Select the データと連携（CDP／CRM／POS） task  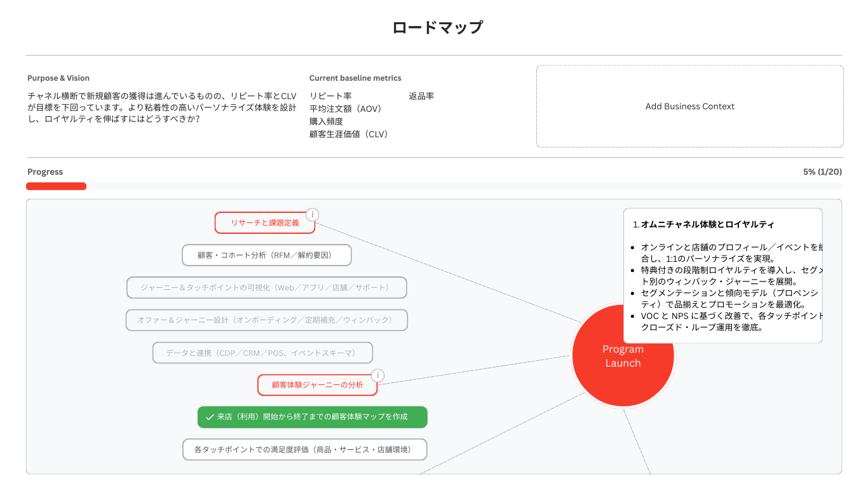(x=262, y=353)
